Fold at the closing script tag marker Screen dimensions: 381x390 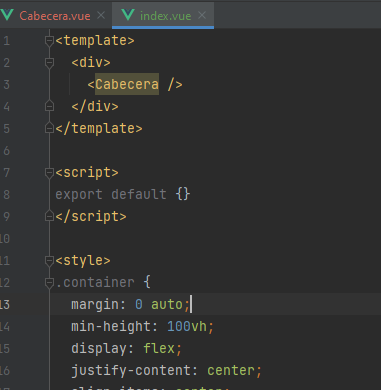pos(49,216)
